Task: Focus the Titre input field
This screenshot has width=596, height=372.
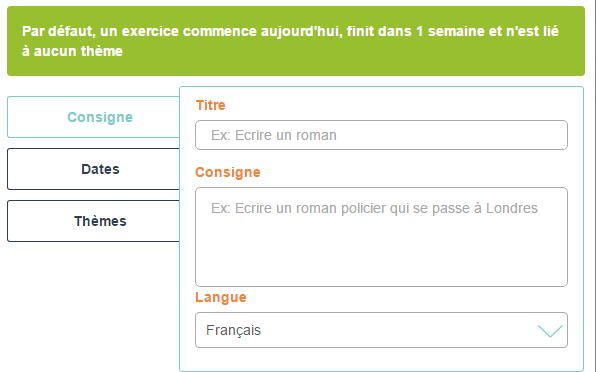Action: pyautogui.click(x=381, y=135)
